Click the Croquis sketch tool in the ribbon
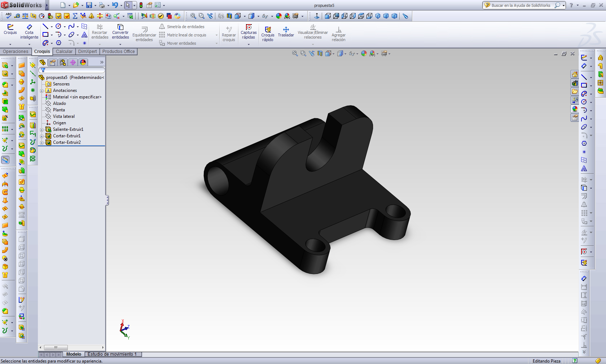The width and height of the screenshot is (606, 364). [x=10, y=30]
